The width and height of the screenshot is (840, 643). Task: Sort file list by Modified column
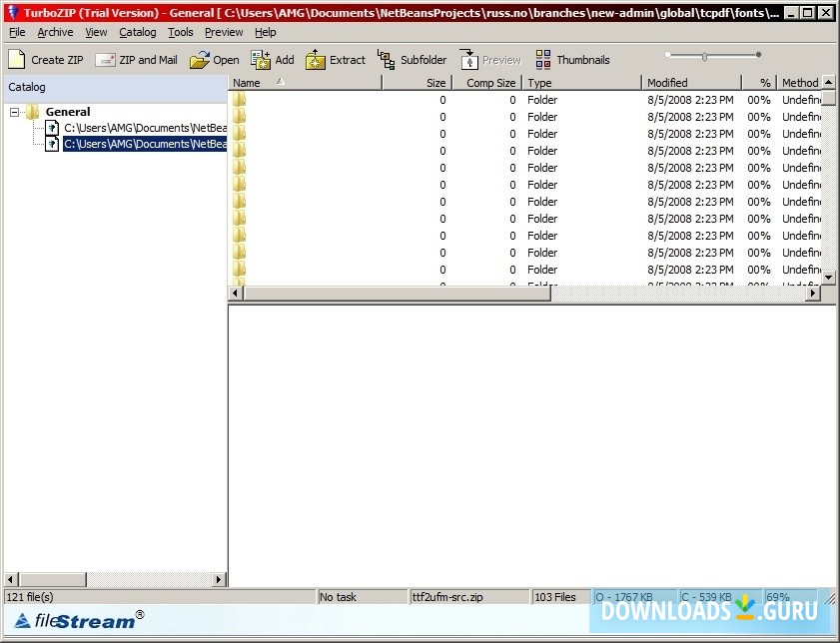tap(692, 83)
